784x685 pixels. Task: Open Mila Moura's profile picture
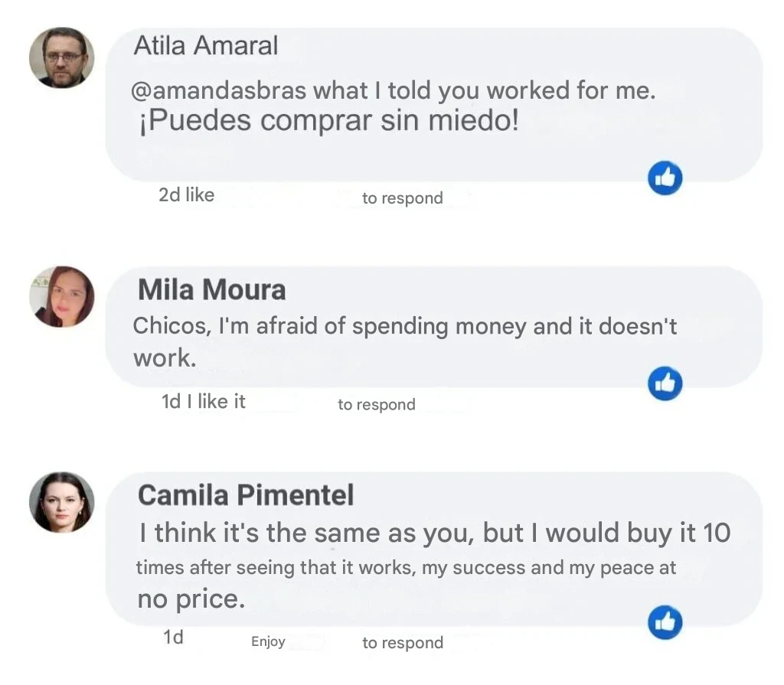(x=62, y=297)
